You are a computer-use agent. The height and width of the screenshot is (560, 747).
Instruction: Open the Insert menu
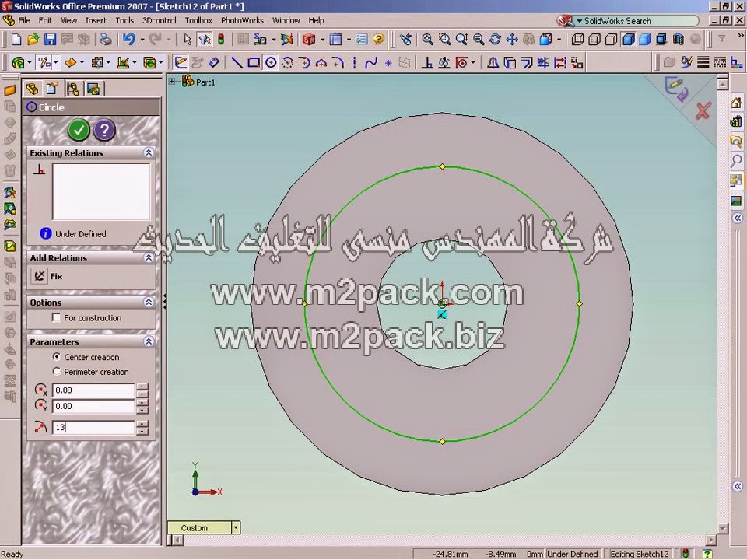(96, 20)
